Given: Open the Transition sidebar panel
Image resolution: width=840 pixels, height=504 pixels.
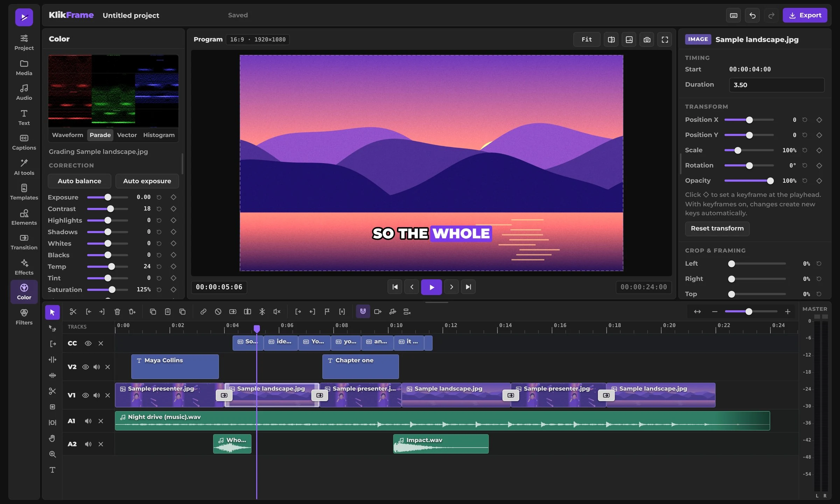Looking at the screenshot, I should [24, 242].
